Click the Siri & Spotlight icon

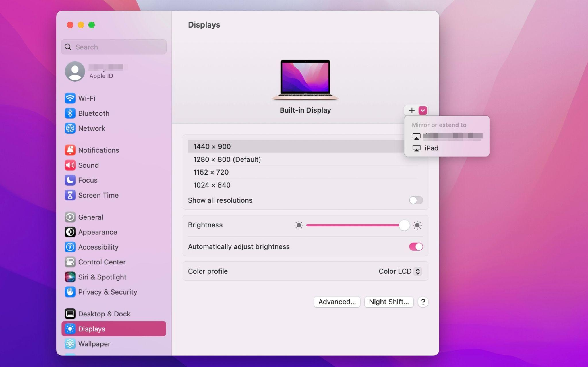coord(70,277)
